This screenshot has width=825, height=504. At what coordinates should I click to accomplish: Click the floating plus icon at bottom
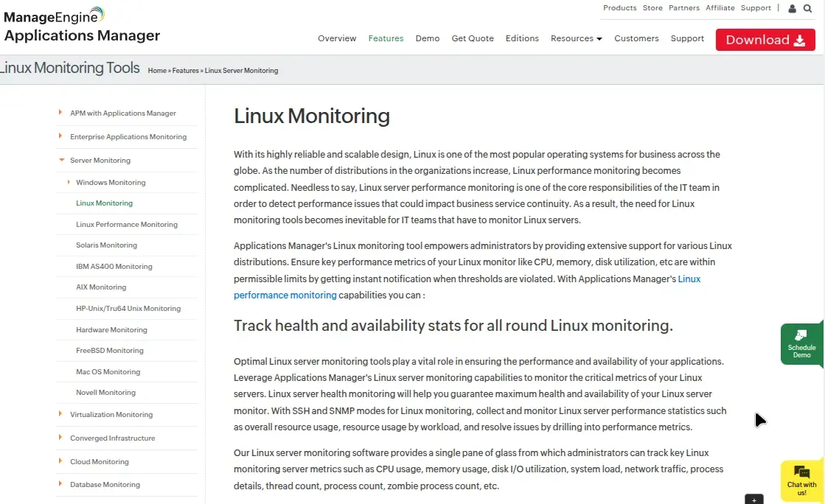753,500
